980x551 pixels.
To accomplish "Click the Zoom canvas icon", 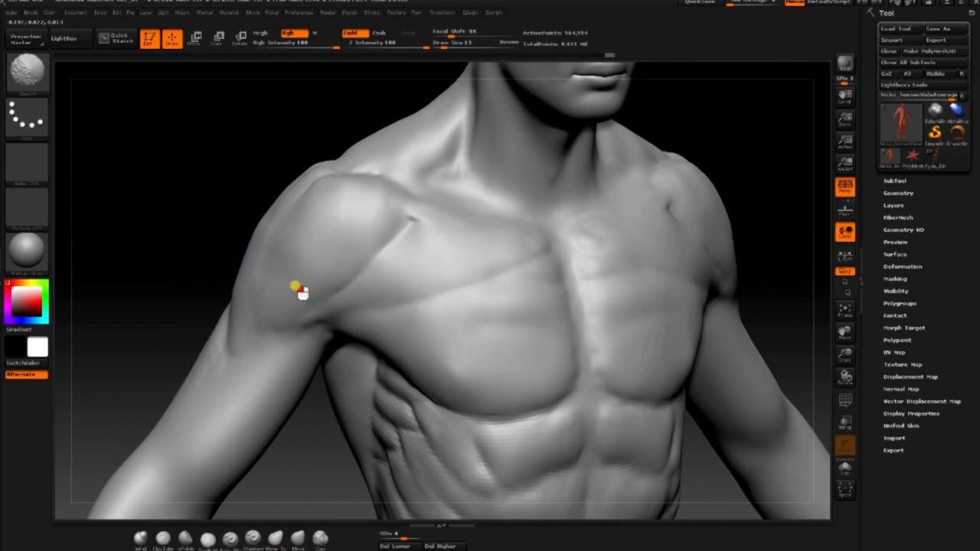I will 844,119.
